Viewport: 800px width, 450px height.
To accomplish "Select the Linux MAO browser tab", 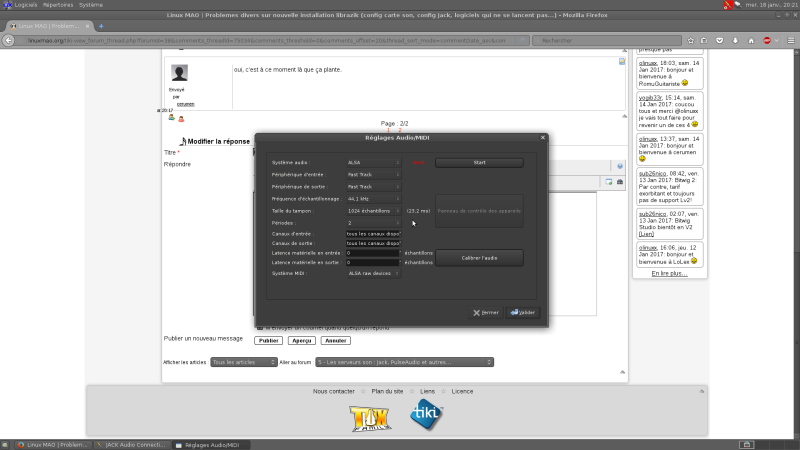I will coord(48,26).
